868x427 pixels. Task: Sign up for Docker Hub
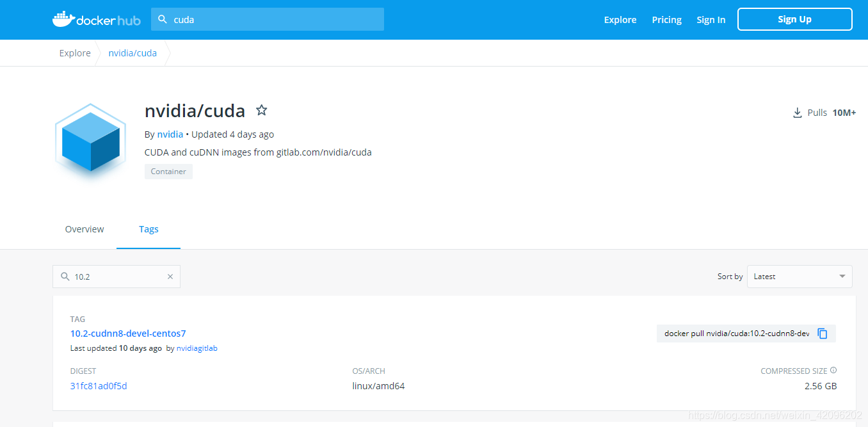[x=794, y=19]
